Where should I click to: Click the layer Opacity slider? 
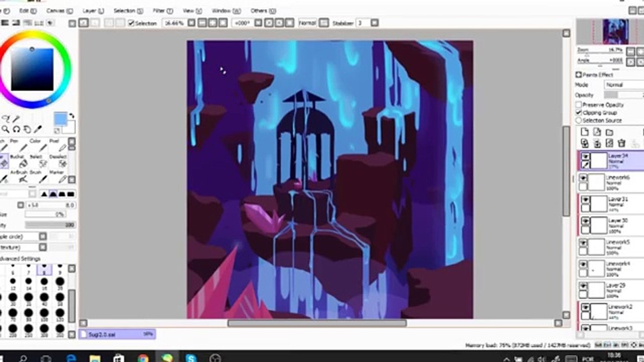[624, 95]
